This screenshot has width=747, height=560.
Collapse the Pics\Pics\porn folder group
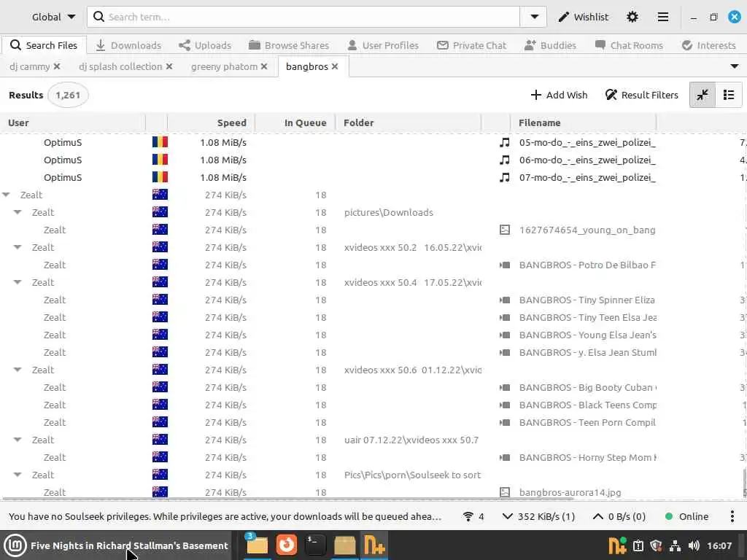coord(18,475)
